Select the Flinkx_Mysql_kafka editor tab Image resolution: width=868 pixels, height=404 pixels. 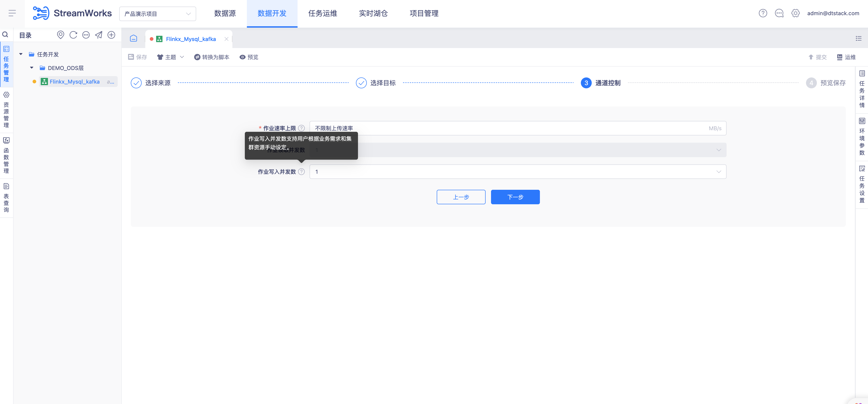pos(189,39)
